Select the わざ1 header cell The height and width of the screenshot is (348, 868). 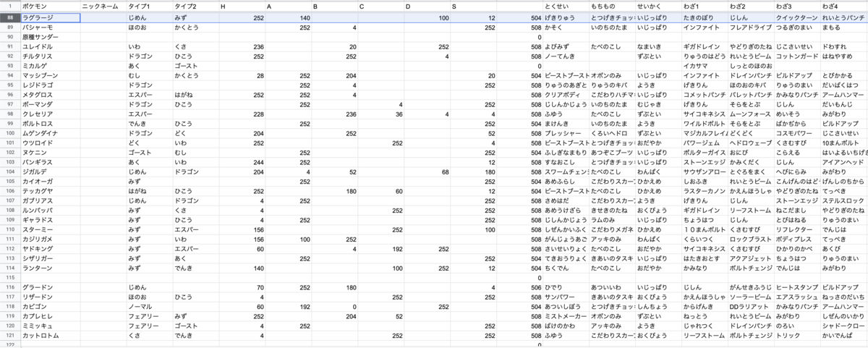tap(705, 6)
